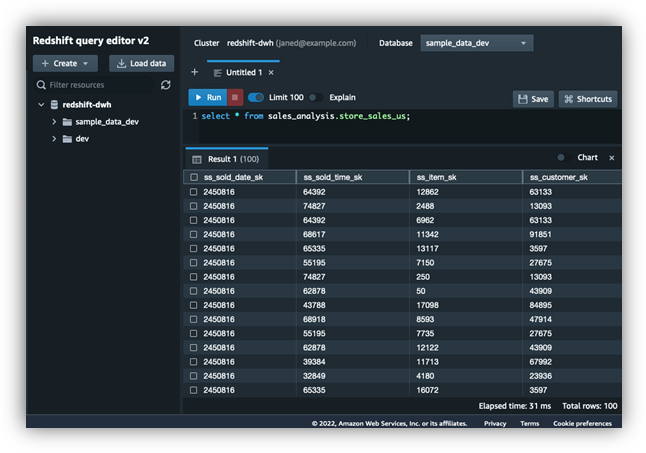Close the results panel with X
The image size is (646, 453).
(x=612, y=158)
